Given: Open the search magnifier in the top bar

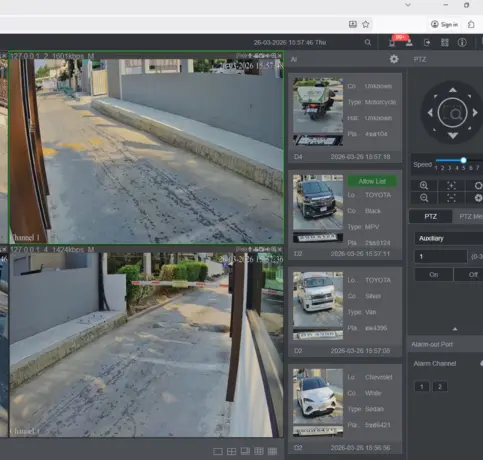Looking at the screenshot, I should click(x=368, y=42).
